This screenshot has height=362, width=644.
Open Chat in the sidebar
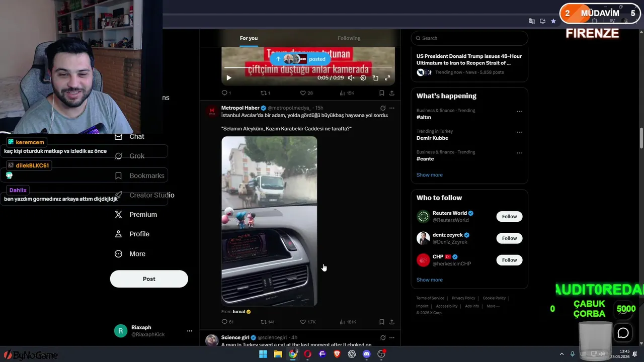point(130,136)
